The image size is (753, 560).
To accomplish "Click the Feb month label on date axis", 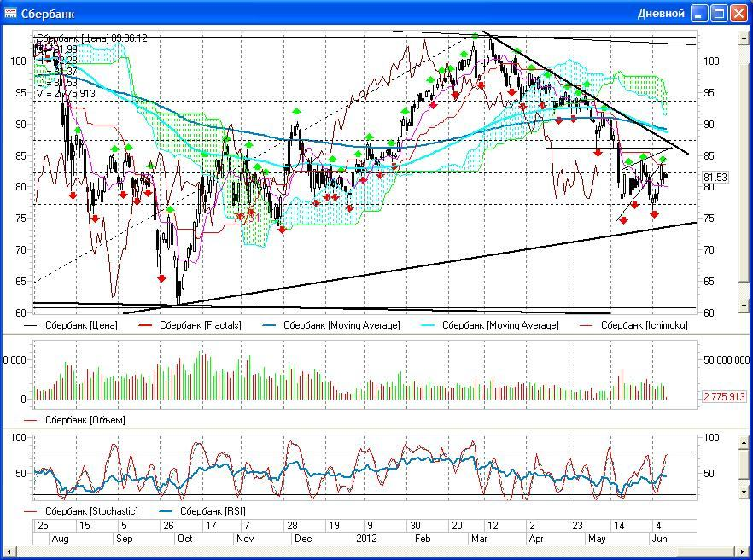I will pyautogui.click(x=423, y=539).
